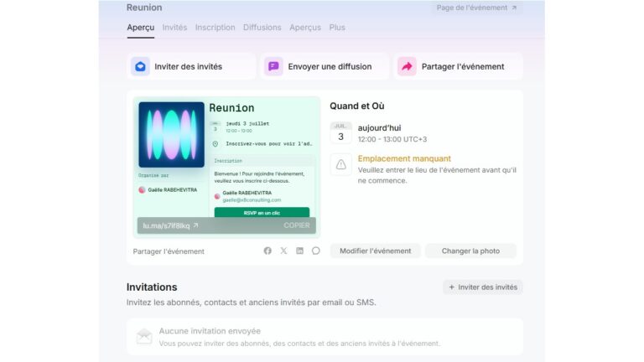Share the event on Facebook
Screen dimensions: 644x362
(267, 251)
